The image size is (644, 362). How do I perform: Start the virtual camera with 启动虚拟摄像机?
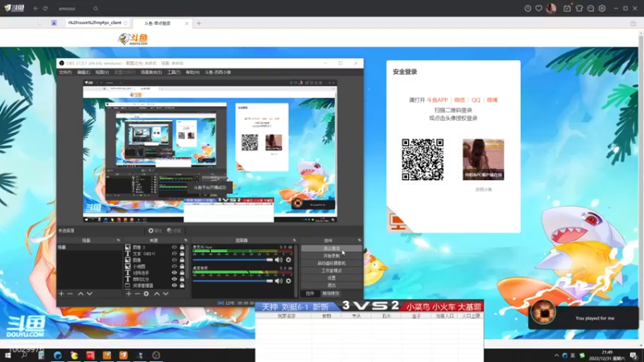332,263
